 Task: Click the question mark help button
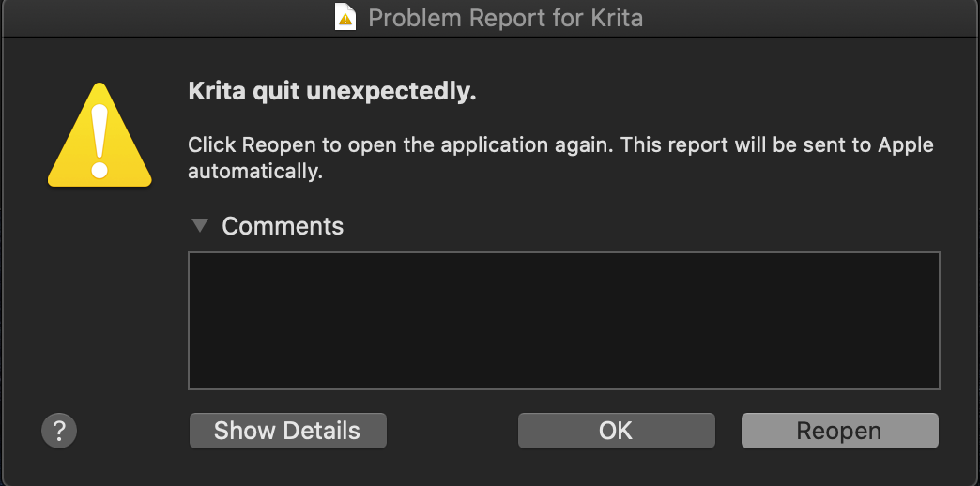click(59, 431)
